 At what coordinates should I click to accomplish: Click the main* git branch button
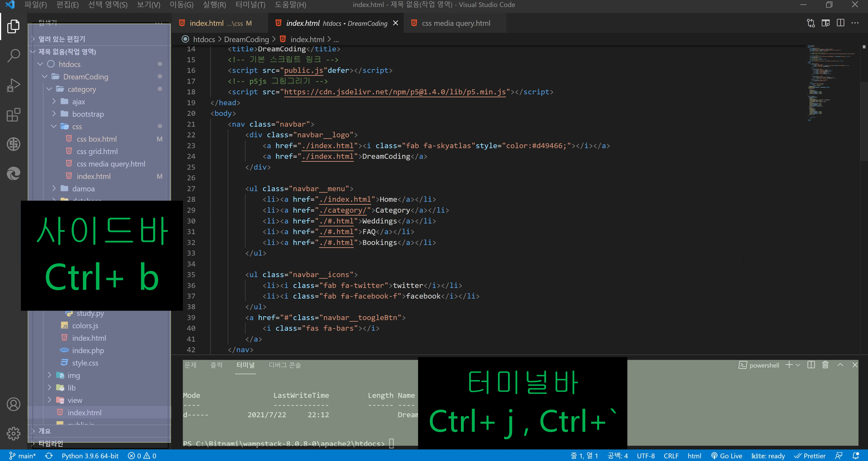pos(23,456)
